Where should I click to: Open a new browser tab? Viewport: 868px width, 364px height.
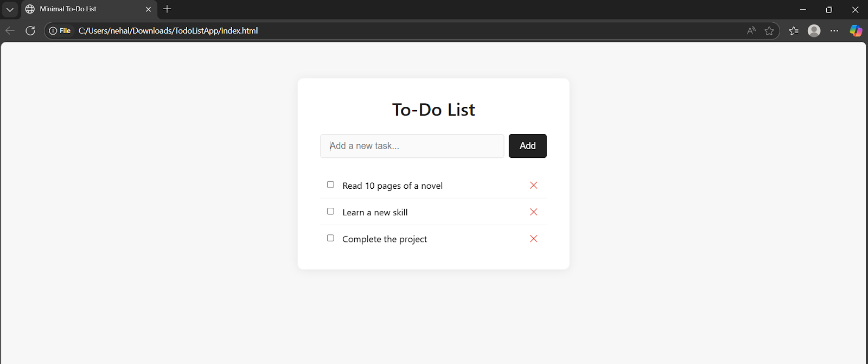[x=167, y=9]
